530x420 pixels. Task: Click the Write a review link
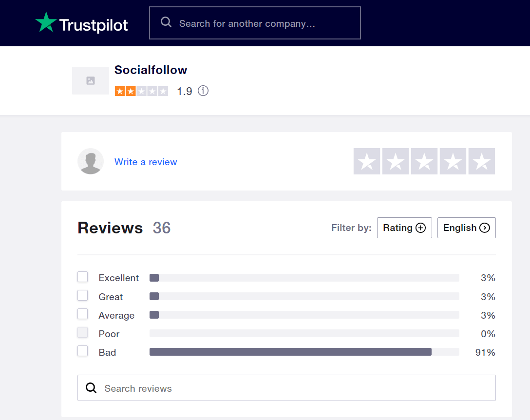point(146,162)
